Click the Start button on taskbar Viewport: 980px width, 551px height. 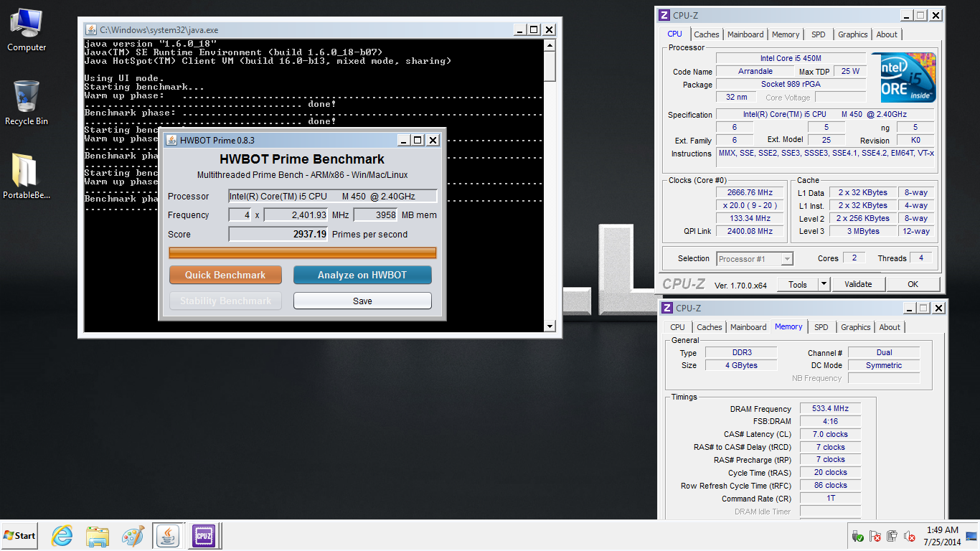click(x=19, y=535)
